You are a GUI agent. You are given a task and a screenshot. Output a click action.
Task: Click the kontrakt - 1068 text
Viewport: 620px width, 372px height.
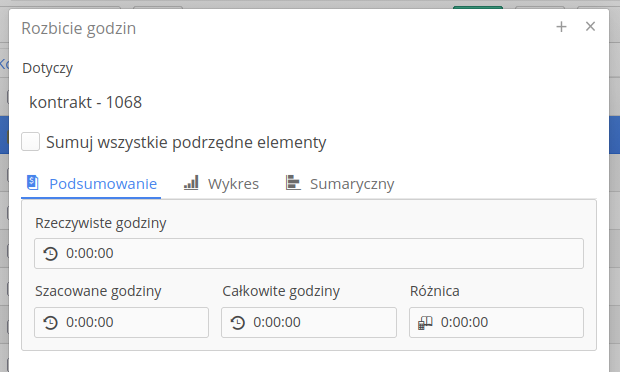point(85,102)
